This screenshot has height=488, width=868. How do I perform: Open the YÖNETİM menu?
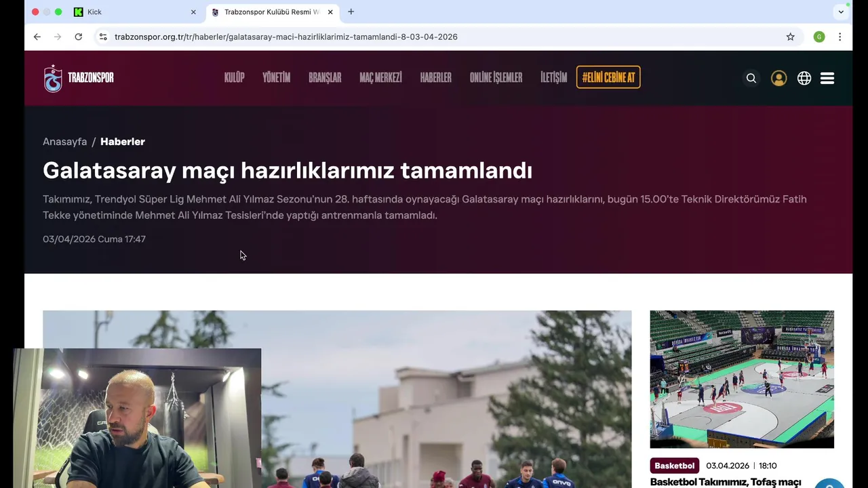[276, 78]
